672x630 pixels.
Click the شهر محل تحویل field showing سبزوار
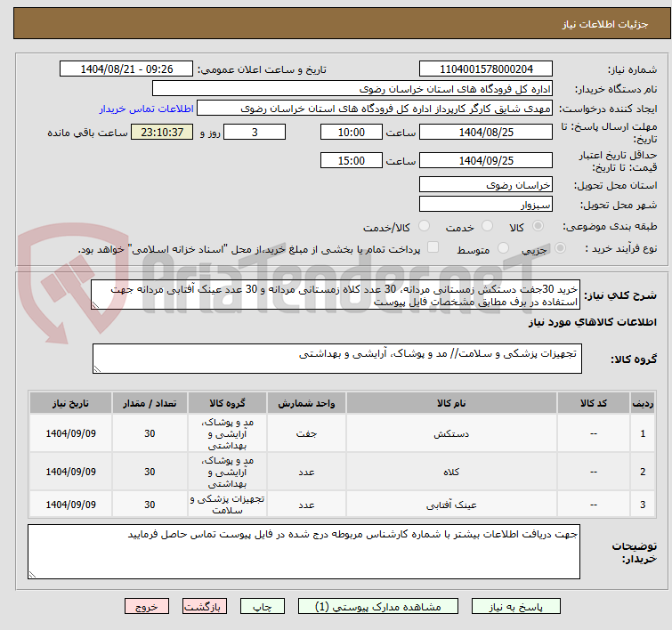pyautogui.click(x=485, y=205)
